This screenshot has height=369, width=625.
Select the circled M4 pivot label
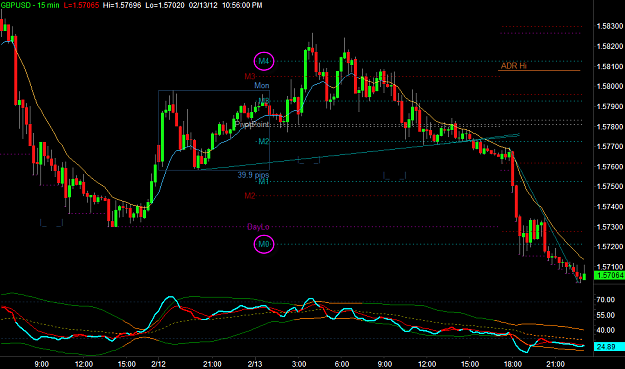[264, 61]
